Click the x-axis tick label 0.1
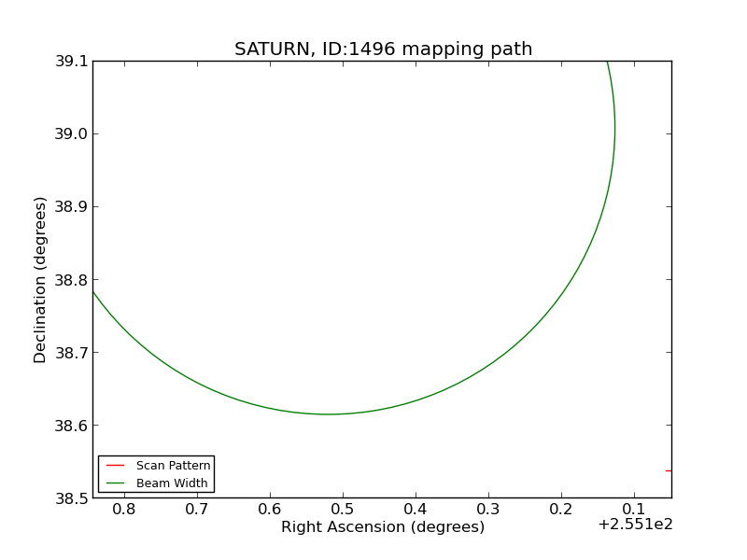Image resolution: width=747 pixels, height=560 pixels. (634, 510)
